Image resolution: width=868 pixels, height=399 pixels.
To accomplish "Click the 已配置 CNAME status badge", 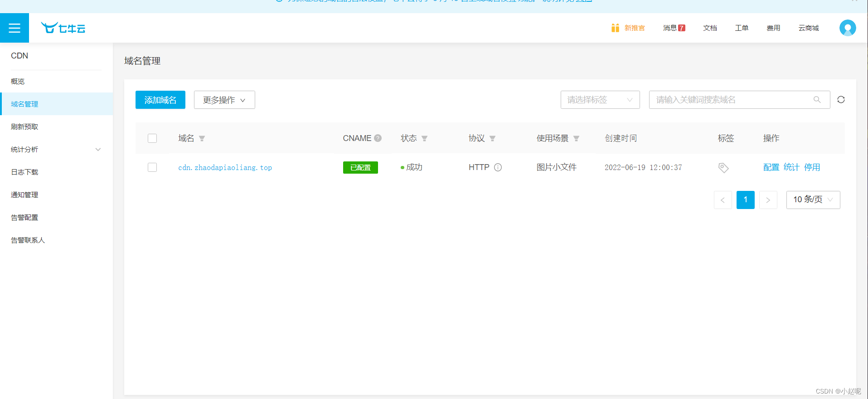I will (360, 168).
